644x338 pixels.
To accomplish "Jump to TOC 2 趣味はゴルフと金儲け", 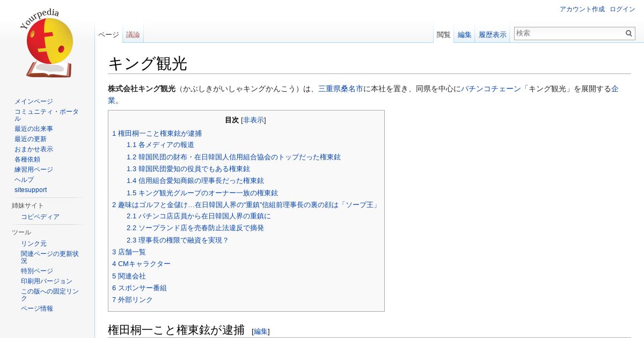I will click(245, 205).
